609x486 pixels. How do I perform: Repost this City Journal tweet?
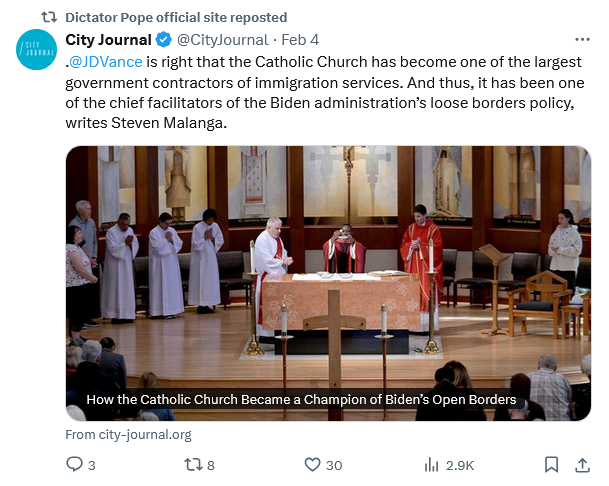(193, 464)
